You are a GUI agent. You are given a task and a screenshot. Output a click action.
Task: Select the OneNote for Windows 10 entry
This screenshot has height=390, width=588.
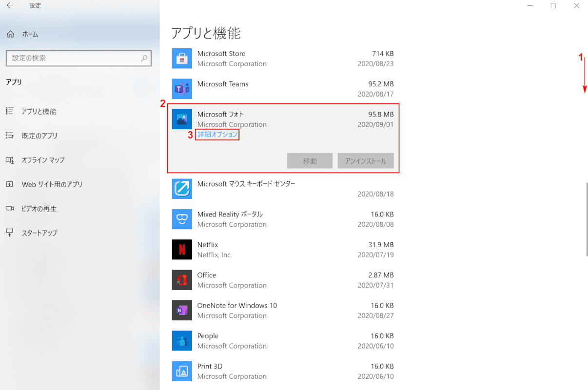(283, 310)
